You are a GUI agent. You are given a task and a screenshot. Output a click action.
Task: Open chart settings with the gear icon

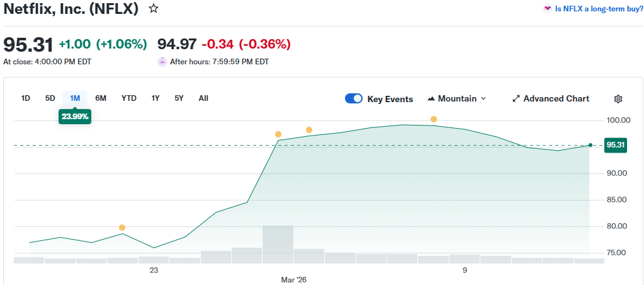click(x=618, y=99)
